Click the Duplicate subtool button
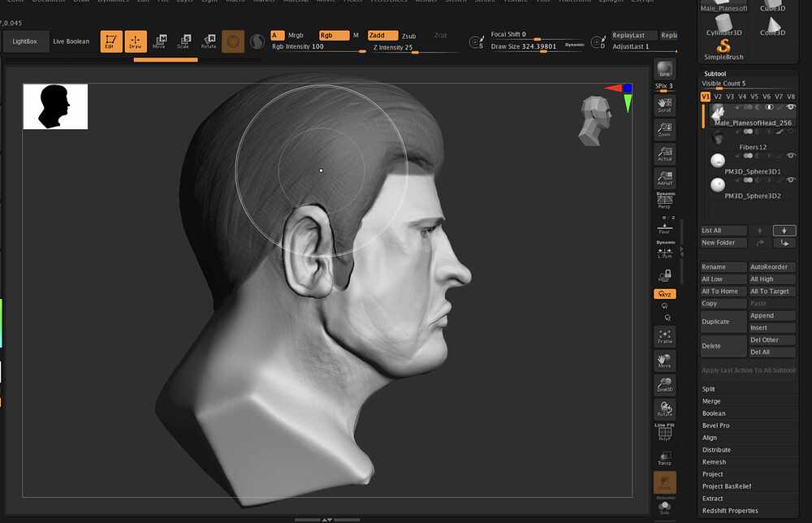 (723, 322)
